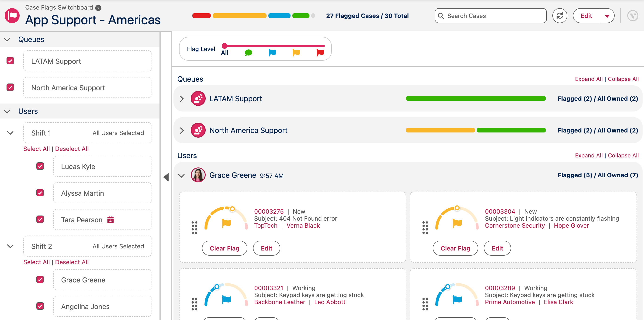Click the drag handle on case 00003275
Screen dimensions: 644x320
(194, 227)
